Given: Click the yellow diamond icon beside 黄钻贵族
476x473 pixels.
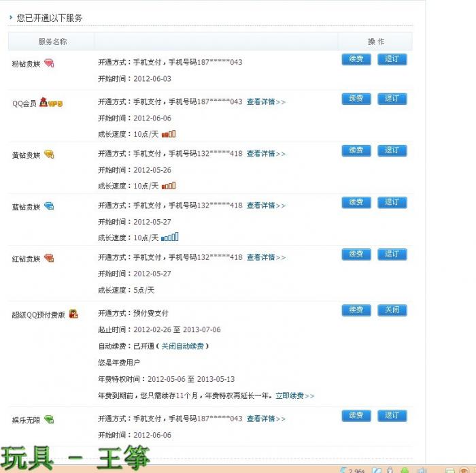Looking at the screenshot, I should (x=49, y=154).
